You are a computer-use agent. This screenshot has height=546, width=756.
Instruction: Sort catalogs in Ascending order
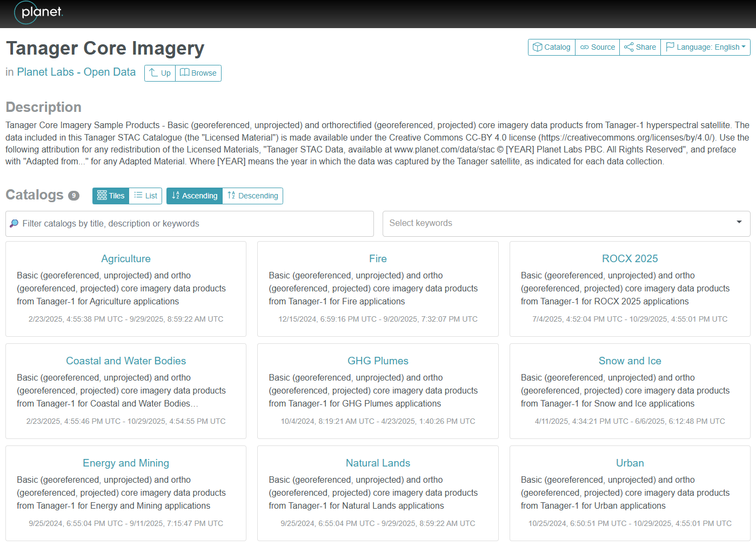pos(195,196)
